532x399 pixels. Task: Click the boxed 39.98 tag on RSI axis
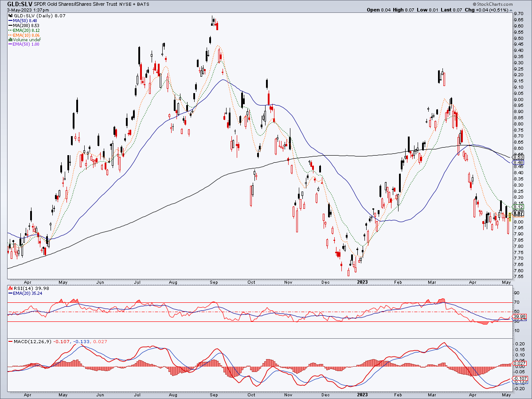pos(519,317)
